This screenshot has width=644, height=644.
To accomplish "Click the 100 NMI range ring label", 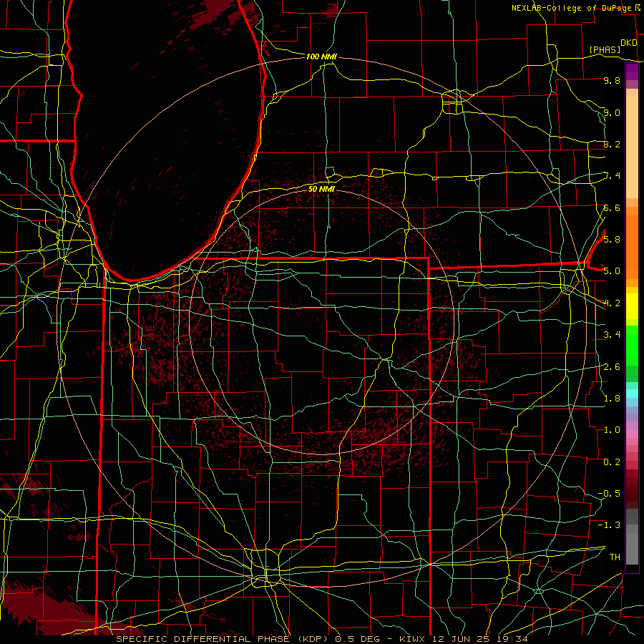I will [x=321, y=57].
